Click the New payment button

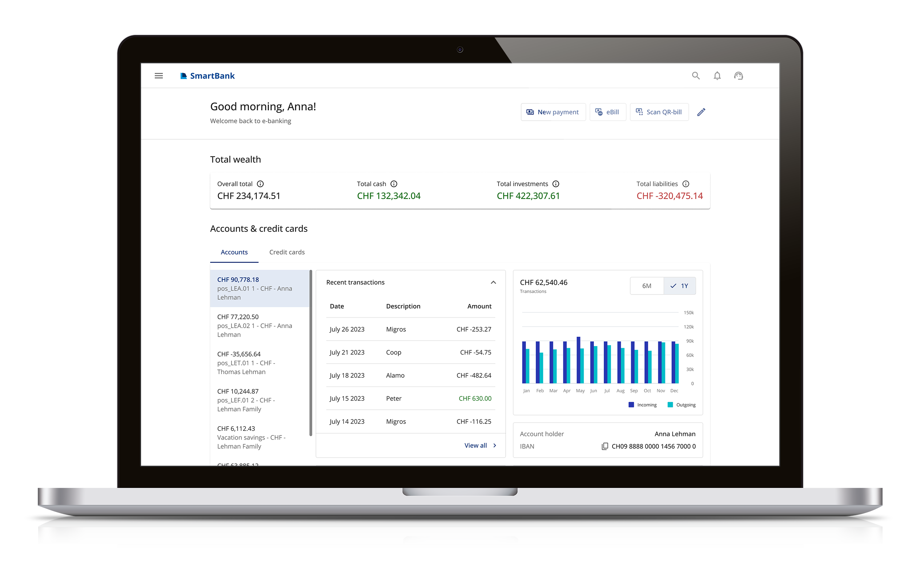coord(554,112)
